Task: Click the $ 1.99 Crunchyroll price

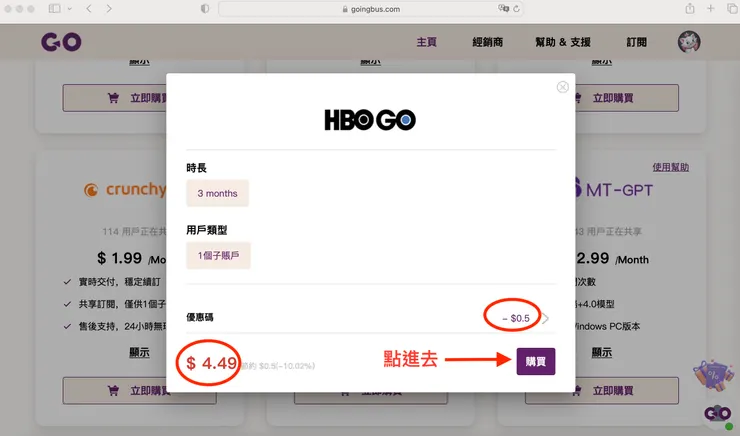Action: point(119,258)
